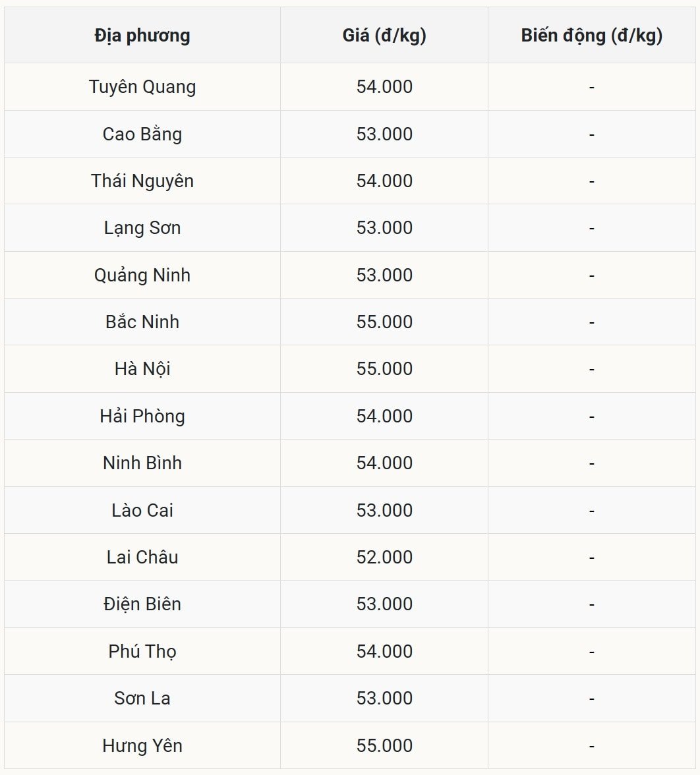Click the Biến động (đ/kg) column header

[x=591, y=36]
